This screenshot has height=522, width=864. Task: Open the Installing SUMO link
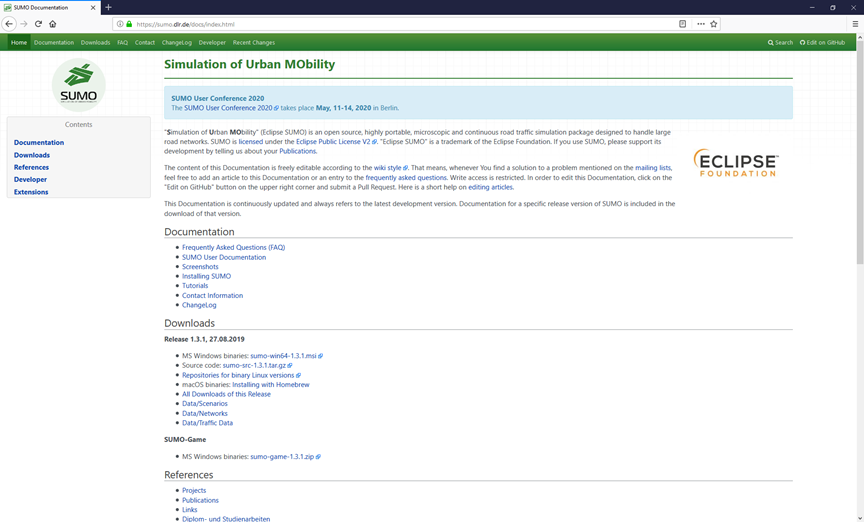coord(207,276)
